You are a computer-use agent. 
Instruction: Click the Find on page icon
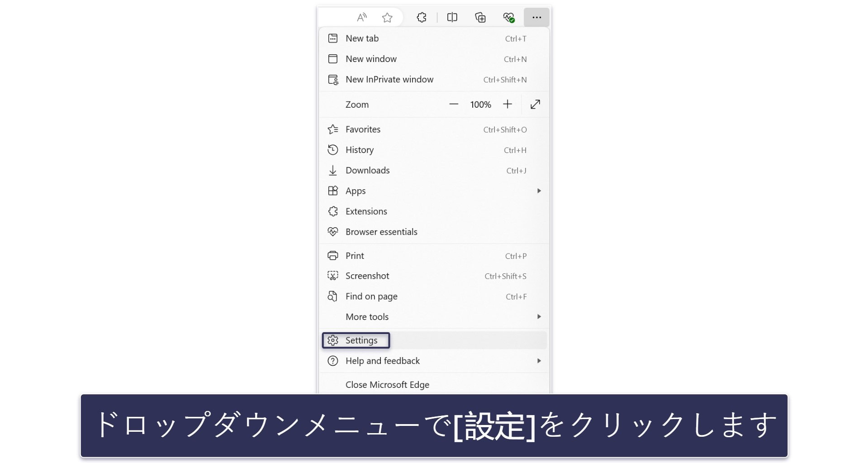point(333,296)
